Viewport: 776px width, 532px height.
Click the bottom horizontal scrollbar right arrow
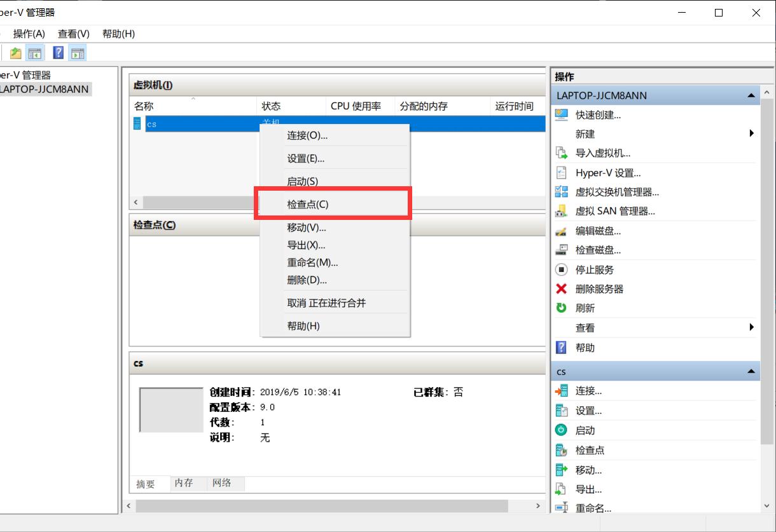pos(538,506)
